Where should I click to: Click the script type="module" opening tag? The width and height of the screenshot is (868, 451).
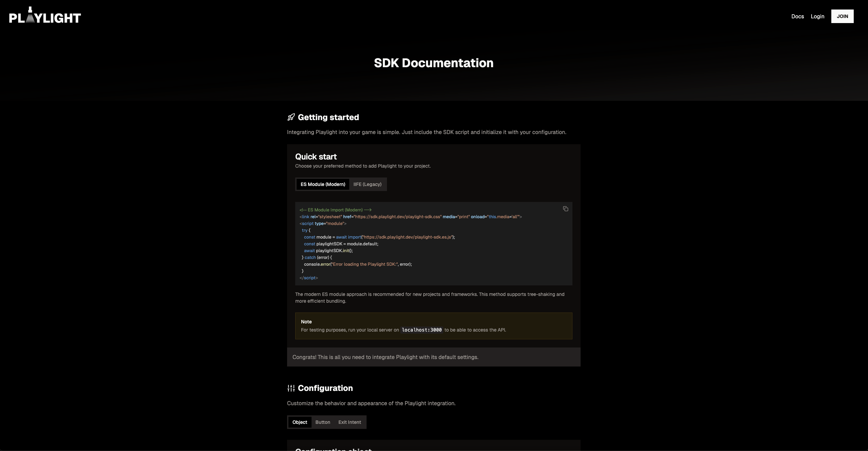pyautogui.click(x=323, y=223)
